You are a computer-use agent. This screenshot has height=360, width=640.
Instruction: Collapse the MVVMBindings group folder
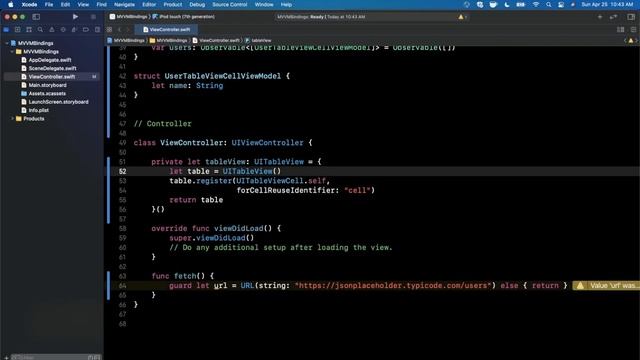(x=12, y=51)
